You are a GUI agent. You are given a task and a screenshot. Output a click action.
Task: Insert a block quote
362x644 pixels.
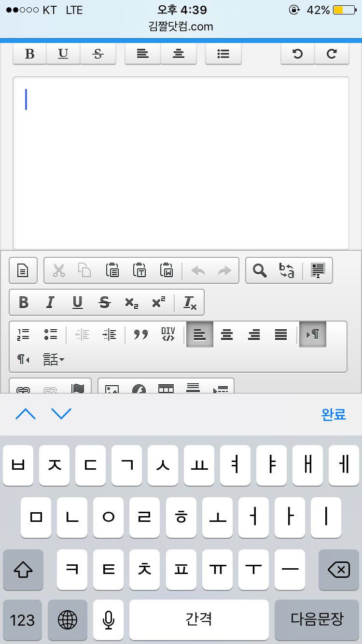141,334
